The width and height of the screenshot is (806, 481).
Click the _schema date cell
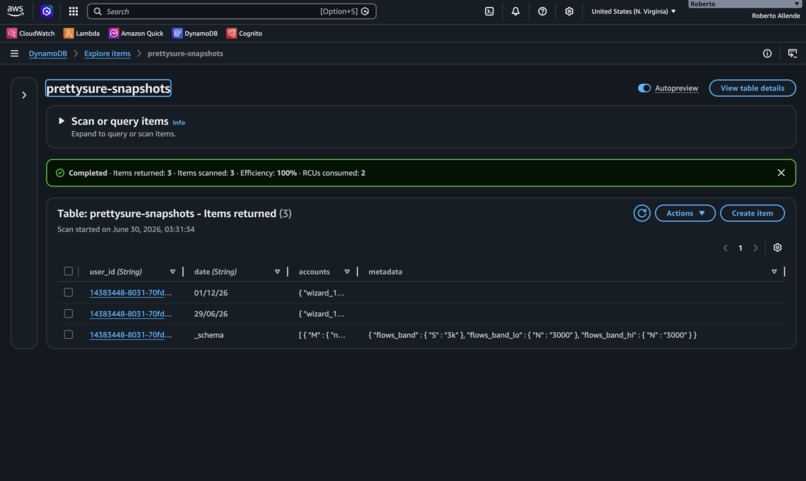(x=209, y=335)
